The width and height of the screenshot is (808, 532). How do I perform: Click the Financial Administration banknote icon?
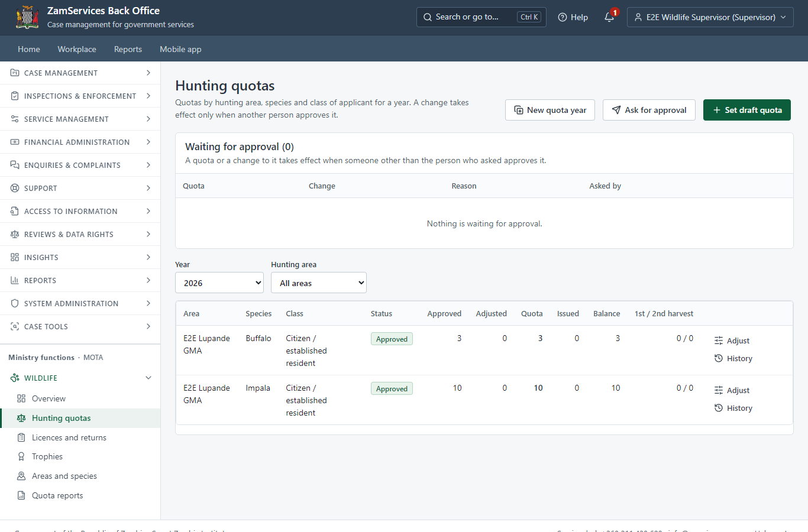pos(15,142)
